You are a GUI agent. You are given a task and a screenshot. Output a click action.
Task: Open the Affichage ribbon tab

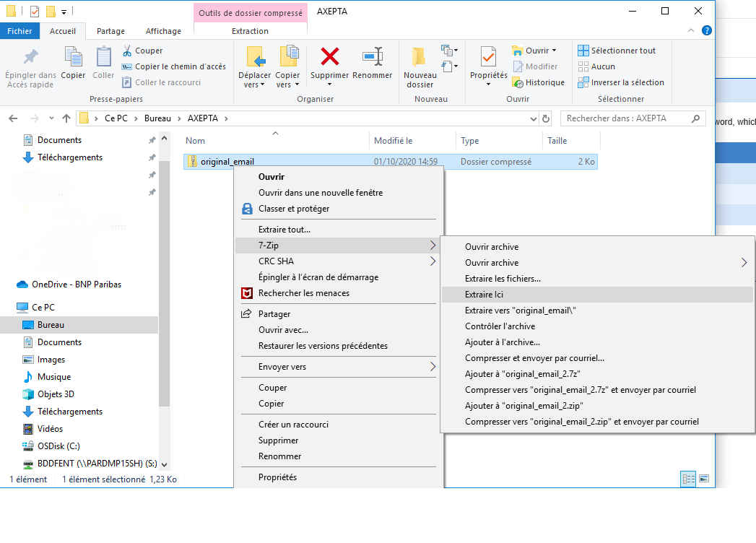pyautogui.click(x=163, y=31)
